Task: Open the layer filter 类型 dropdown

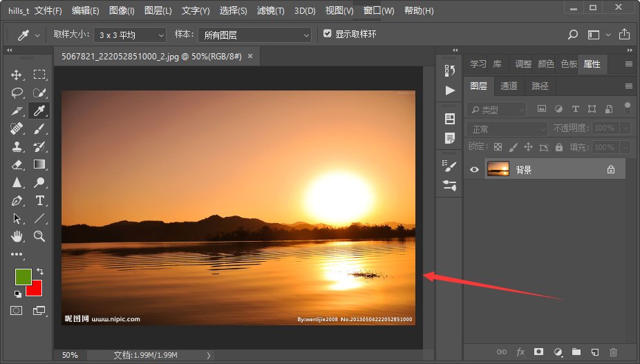Action: click(496, 109)
